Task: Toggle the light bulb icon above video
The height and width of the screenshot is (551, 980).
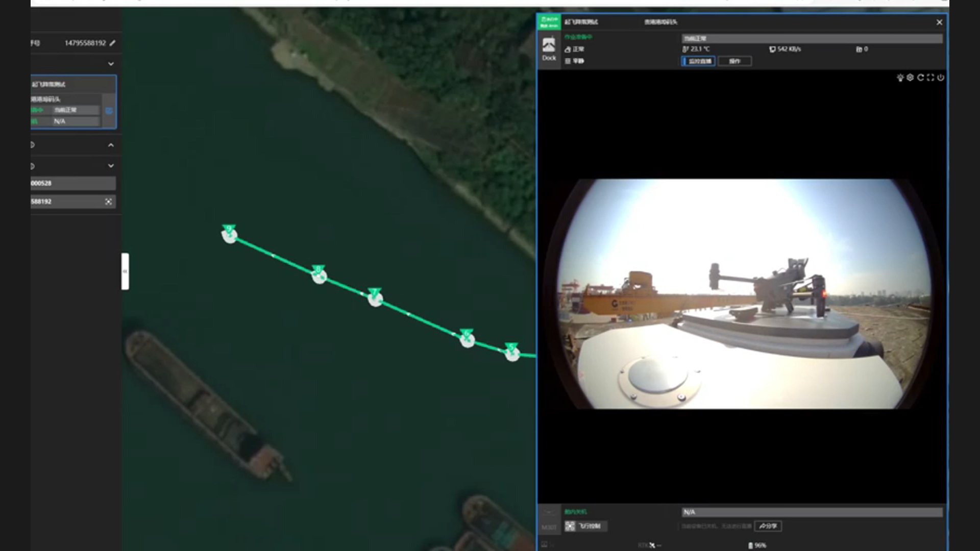Action: pyautogui.click(x=900, y=78)
